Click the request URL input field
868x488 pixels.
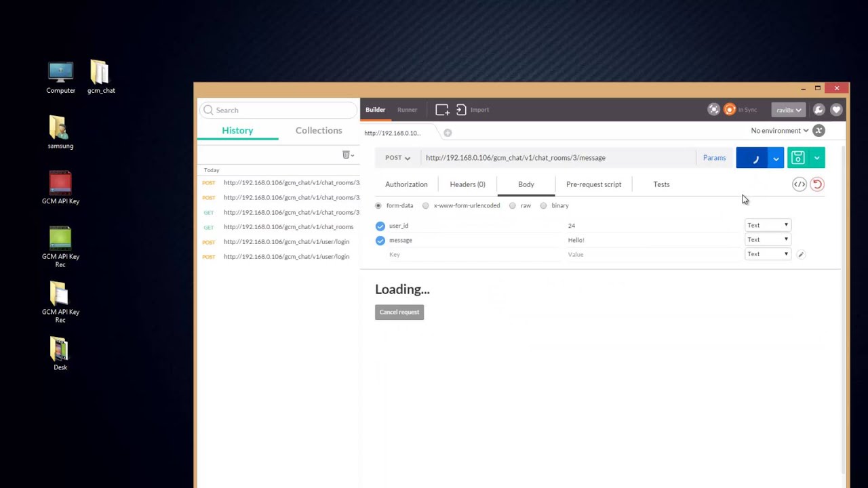tap(558, 158)
